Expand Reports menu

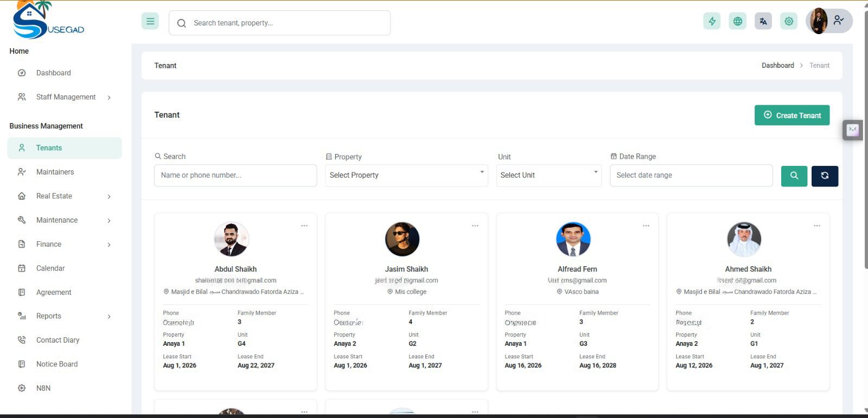click(65, 316)
